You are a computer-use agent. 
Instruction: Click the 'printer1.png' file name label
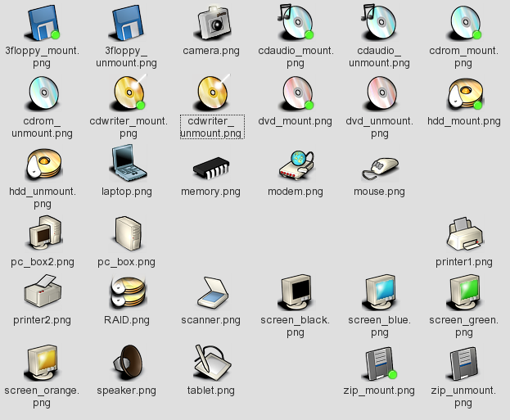click(x=464, y=262)
